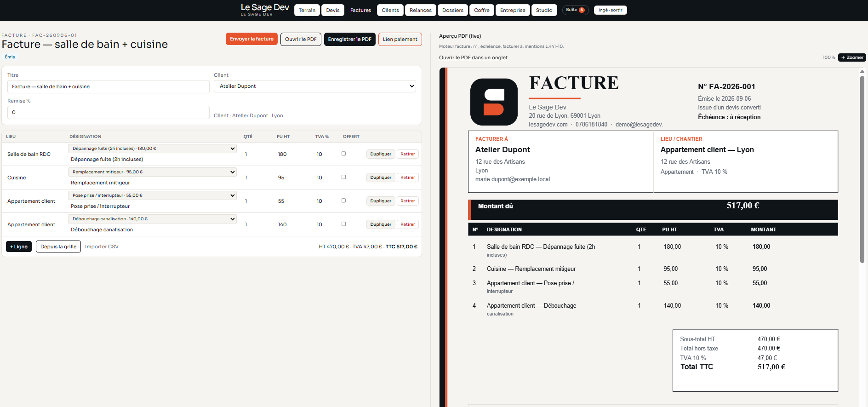Click the TTC 517,00 € total text
868x407 pixels.
401,246
